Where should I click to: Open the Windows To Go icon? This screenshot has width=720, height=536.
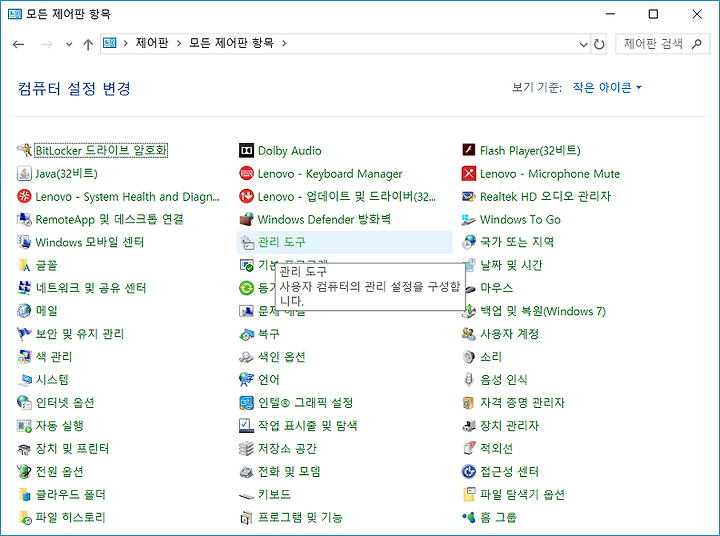[x=468, y=219]
